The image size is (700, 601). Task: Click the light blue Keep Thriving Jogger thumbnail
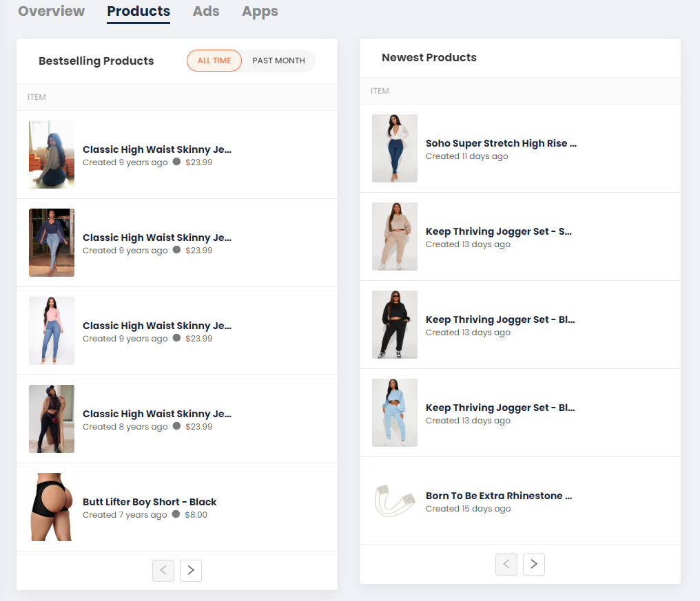point(395,413)
